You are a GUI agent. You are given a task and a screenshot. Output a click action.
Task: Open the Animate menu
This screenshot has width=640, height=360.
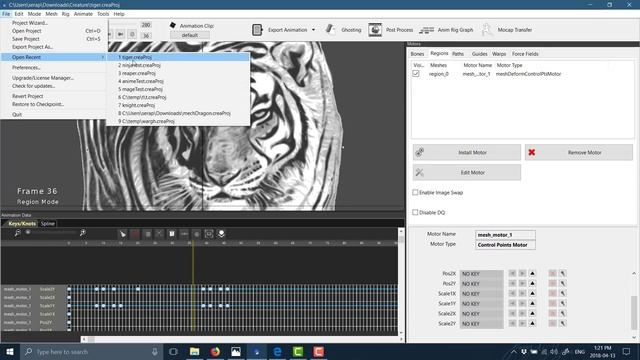pyautogui.click(x=83, y=14)
